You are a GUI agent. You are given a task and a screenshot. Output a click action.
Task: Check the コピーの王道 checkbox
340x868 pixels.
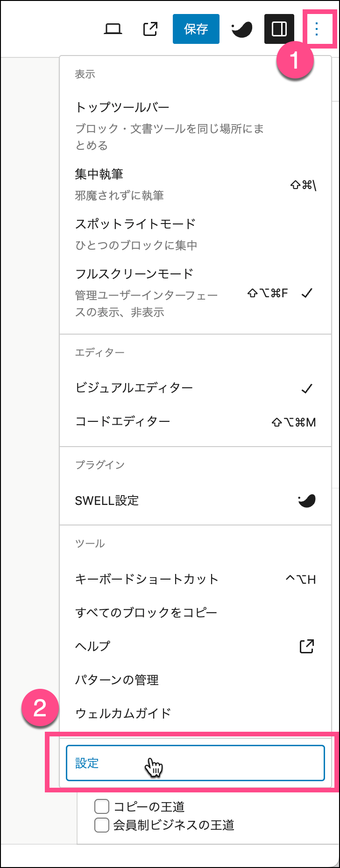[x=102, y=806]
